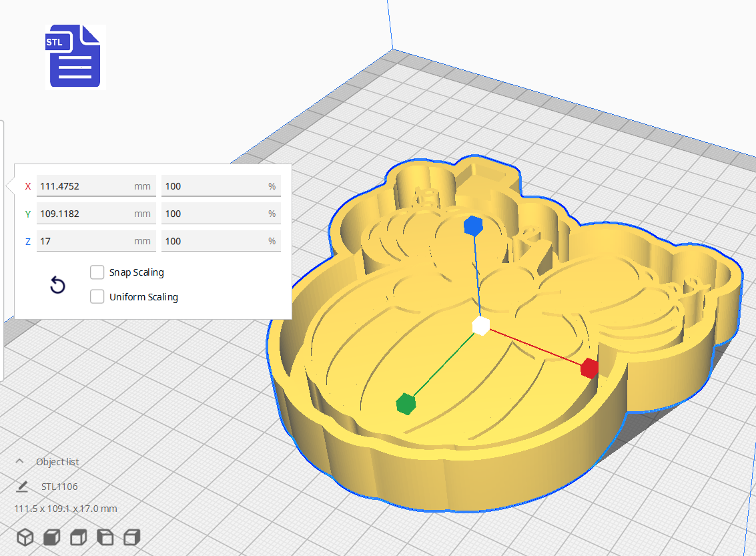Select the front view camera icon

(51, 537)
